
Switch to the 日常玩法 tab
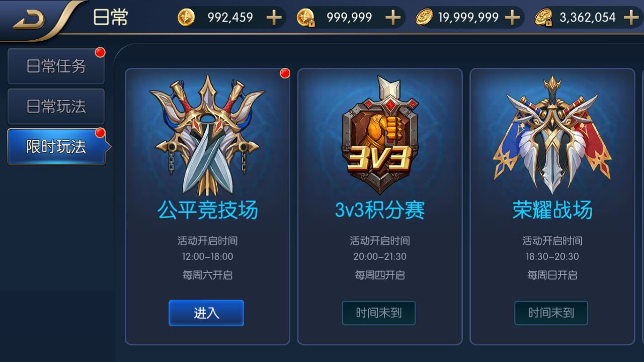pyautogui.click(x=56, y=106)
